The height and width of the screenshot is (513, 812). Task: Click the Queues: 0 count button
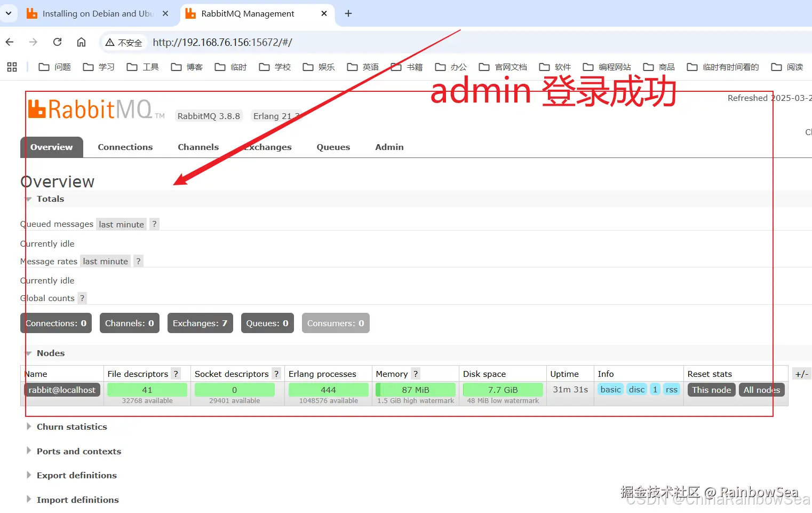point(267,323)
